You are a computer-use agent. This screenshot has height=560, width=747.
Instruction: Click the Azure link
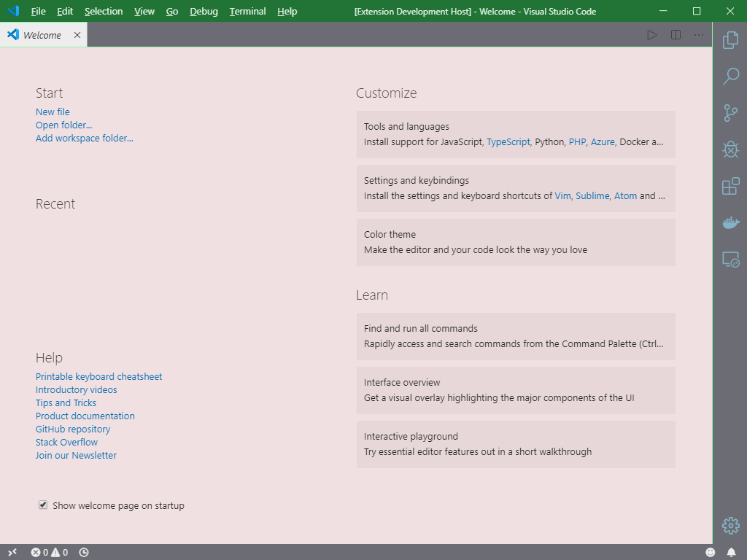(x=603, y=142)
